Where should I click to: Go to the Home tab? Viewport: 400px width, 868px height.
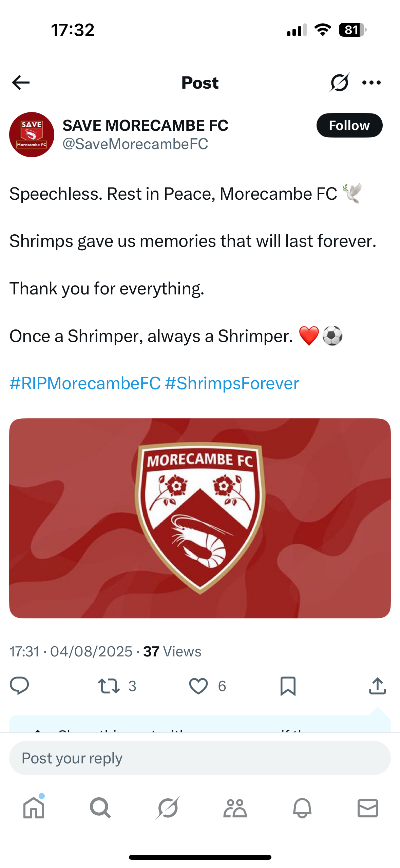(34, 808)
